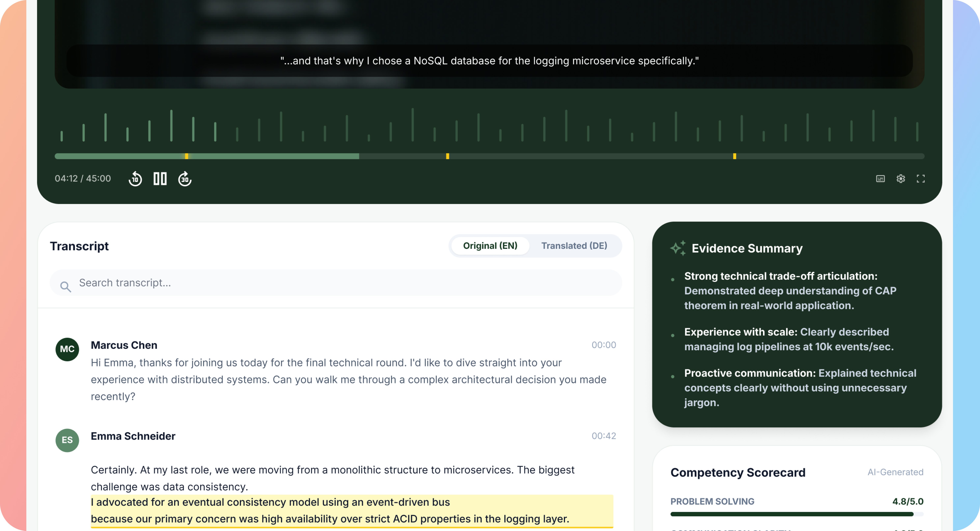Select Original (EN) transcript view
The image size is (980, 531).
click(490, 246)
